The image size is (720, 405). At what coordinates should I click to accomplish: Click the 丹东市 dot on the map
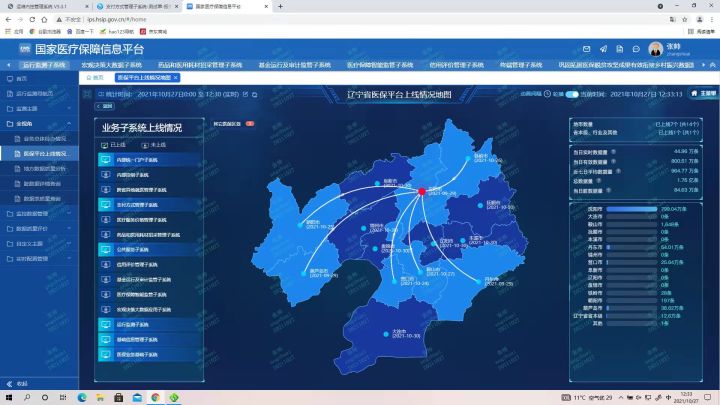[478, 281]
